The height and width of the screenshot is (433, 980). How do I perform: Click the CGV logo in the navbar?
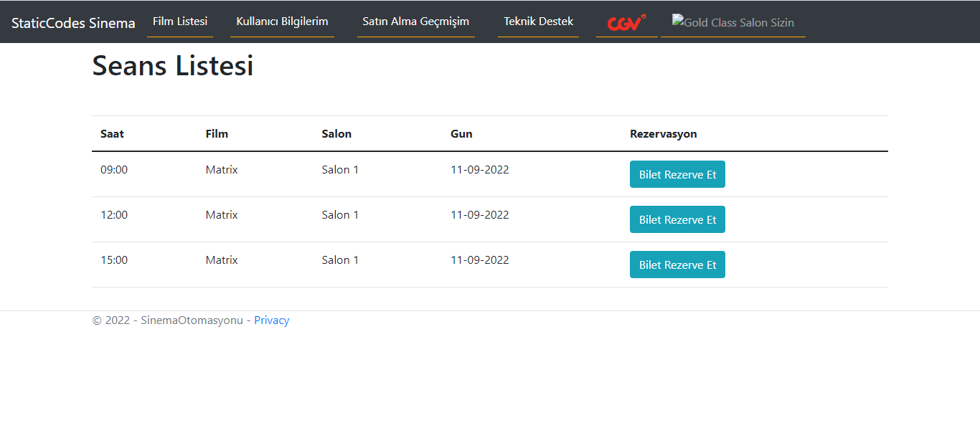625,22
